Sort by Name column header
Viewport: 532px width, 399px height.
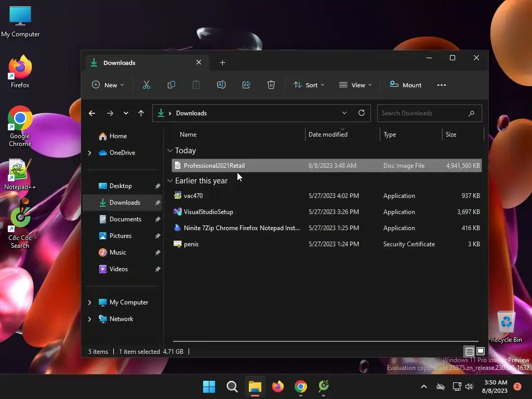pos(188,135)
